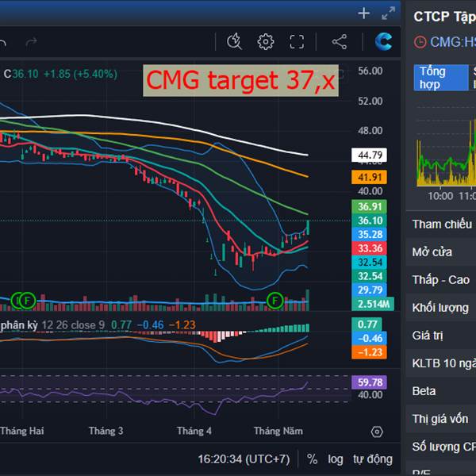Screen dimensions: 476x476
Task: Click the plus add-chart icon
Action: [363, 13]
